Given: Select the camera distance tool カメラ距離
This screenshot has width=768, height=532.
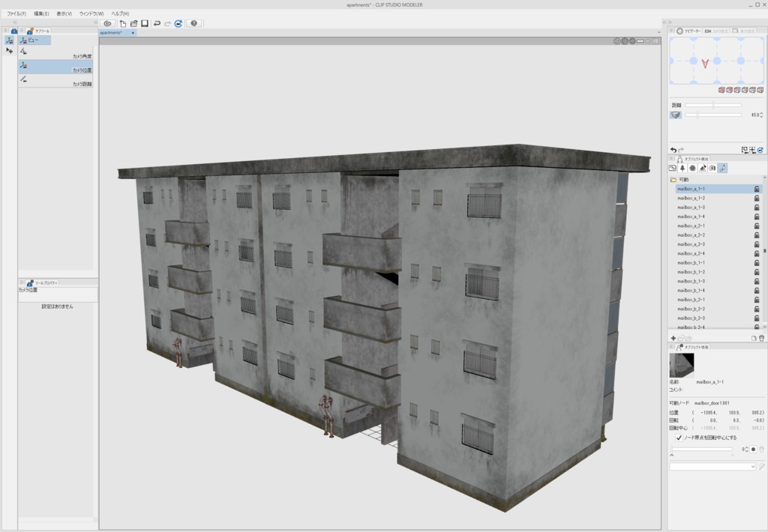Looking at the screenshot, I should pos(56,81).
